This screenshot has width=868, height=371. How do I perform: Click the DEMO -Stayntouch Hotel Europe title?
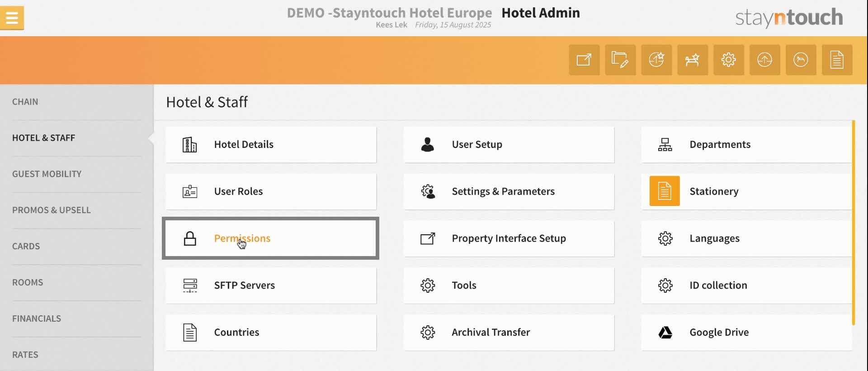point(390,13)
